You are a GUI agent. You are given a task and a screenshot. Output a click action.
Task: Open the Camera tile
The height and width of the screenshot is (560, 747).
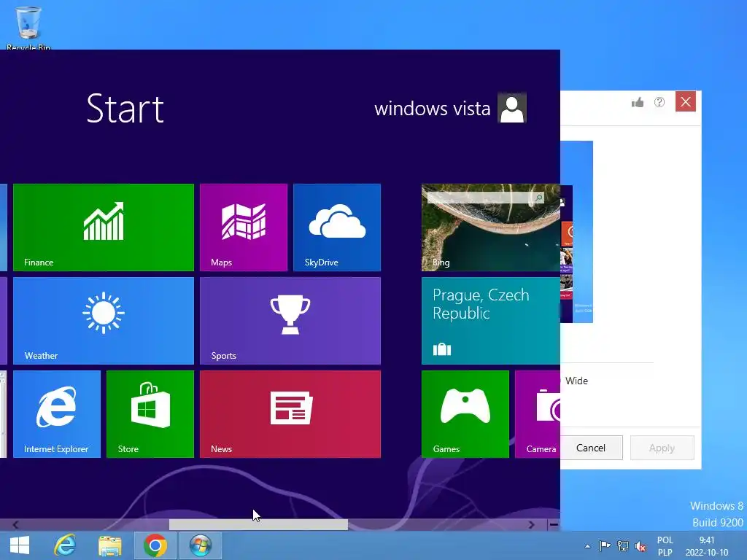click(538, 414)
